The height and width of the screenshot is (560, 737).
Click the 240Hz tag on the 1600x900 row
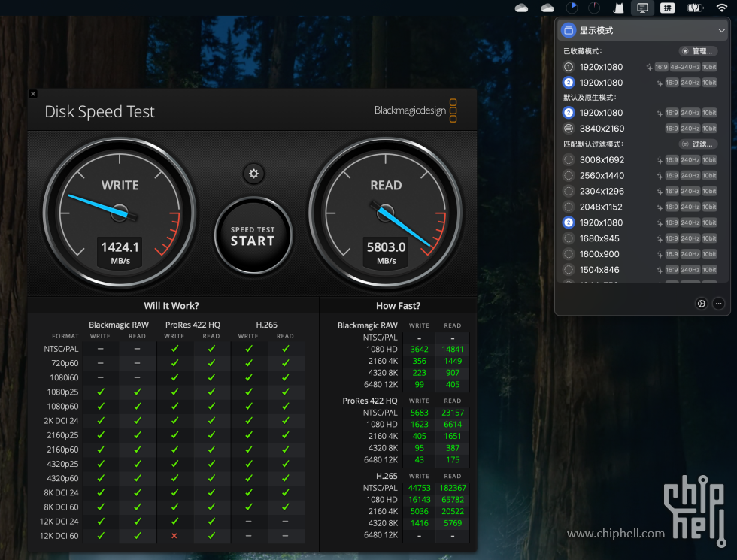[690, 254]
